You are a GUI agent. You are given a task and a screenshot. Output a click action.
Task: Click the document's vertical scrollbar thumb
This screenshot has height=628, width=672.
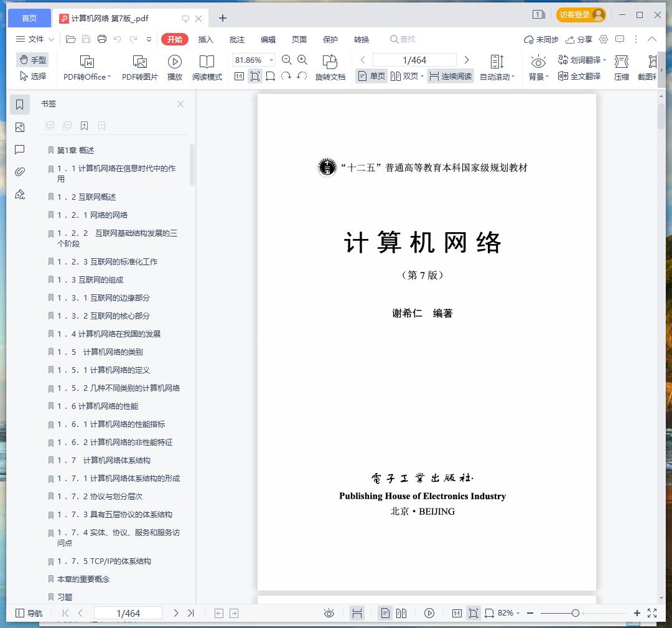[661, 116]
